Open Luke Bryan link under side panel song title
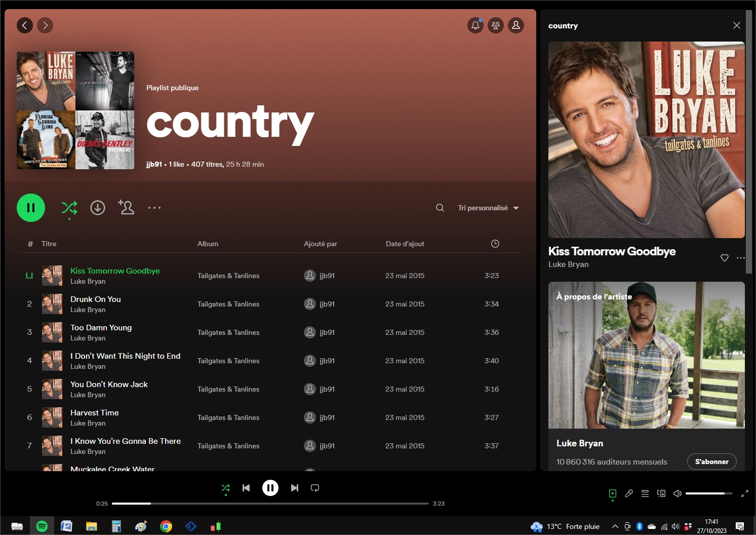 (x=568, y=264)
